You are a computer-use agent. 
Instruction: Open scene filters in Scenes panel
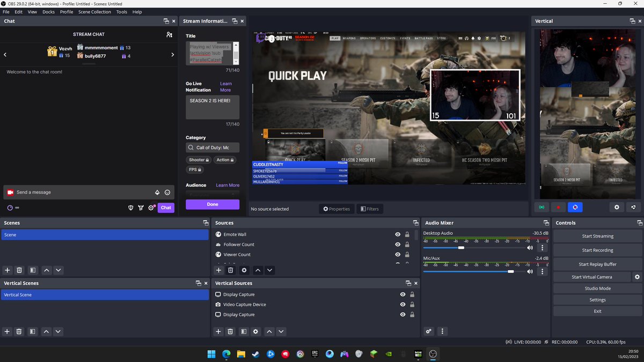[33, 270]
